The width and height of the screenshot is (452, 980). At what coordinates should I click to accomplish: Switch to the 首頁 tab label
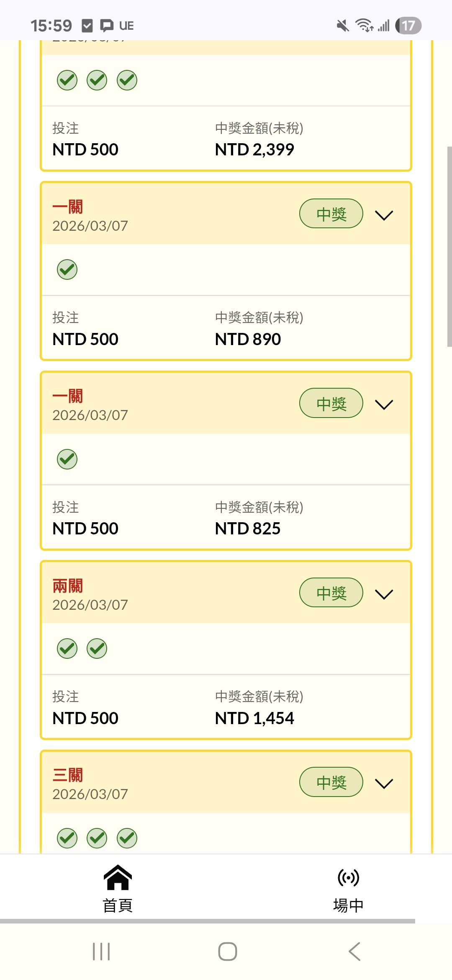(x=118, y=905)
